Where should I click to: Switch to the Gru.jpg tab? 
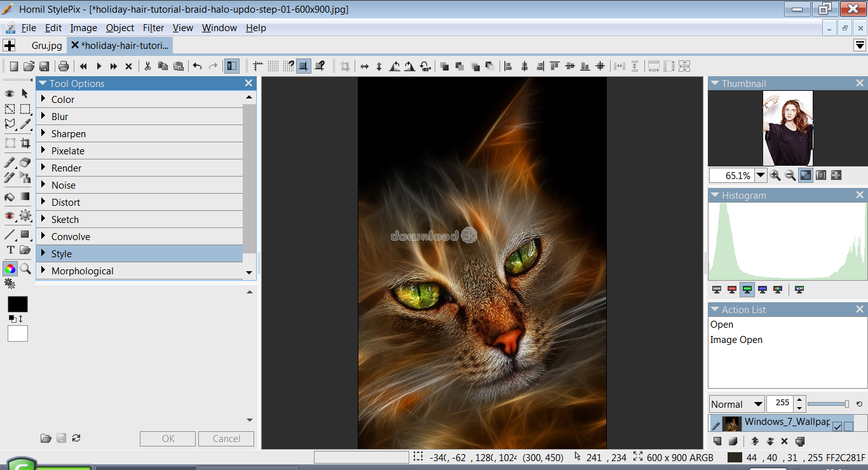click(47, 46)
